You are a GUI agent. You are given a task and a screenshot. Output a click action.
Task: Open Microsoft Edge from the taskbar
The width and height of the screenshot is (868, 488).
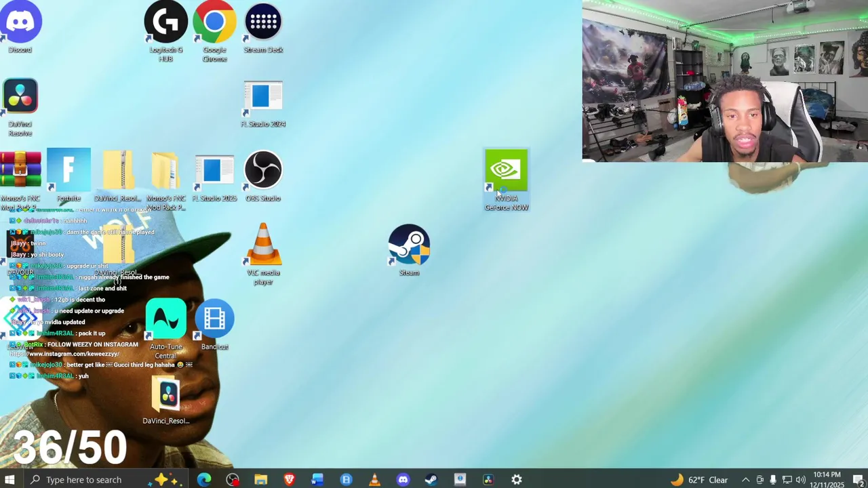[x=204, y=480]
